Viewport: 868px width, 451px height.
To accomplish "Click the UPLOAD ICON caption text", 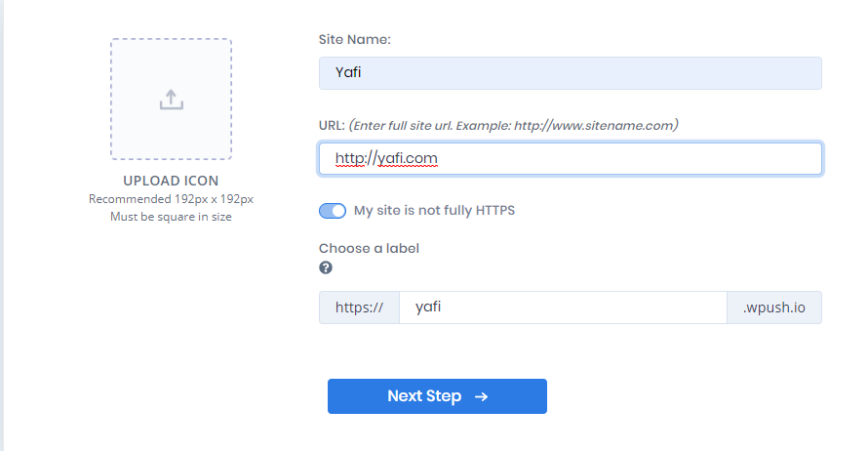I will [x=171, y=181].
